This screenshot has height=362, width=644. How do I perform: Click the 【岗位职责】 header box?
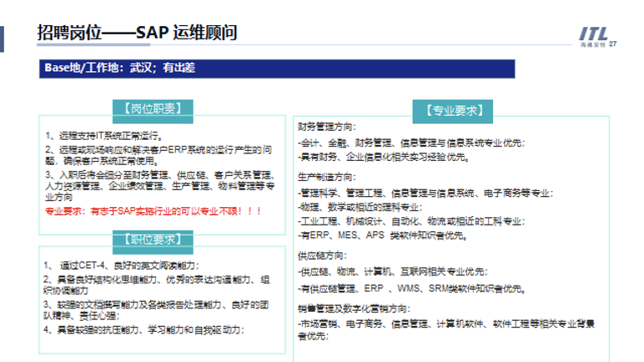click(153, 111)
